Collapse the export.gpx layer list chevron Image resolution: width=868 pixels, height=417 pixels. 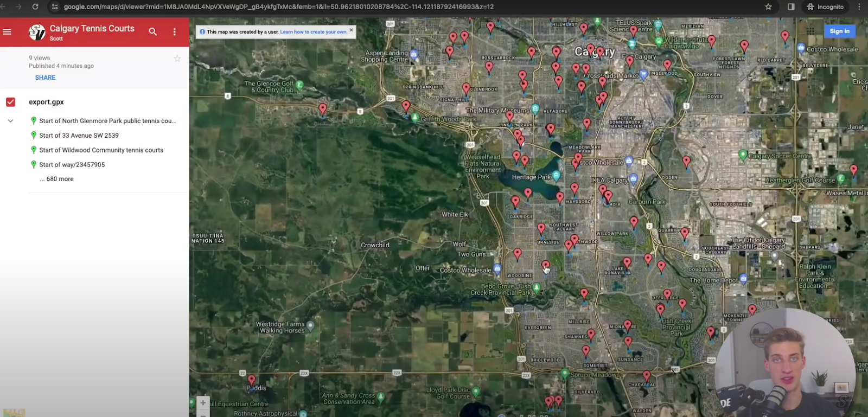click(10, 121)
